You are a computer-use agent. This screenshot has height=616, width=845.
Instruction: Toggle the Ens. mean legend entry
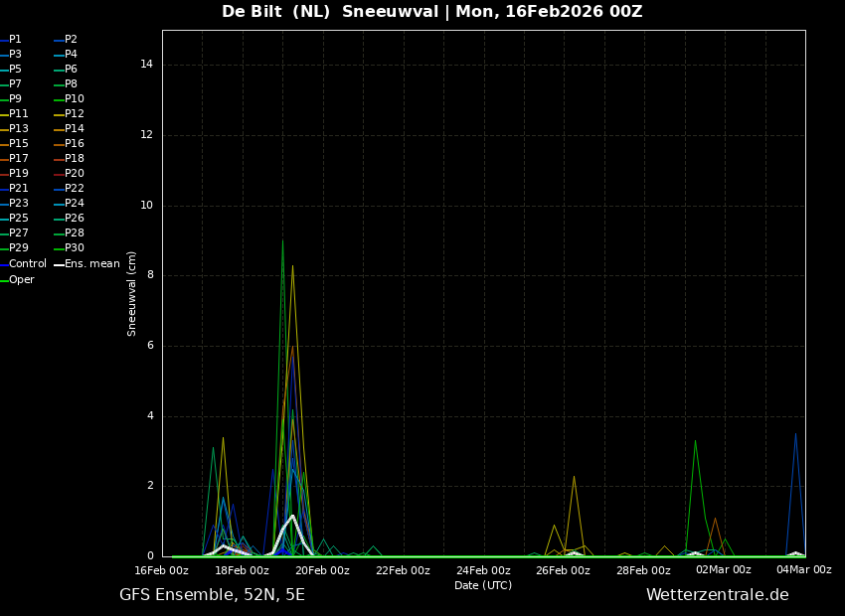(x=91, y=264)
